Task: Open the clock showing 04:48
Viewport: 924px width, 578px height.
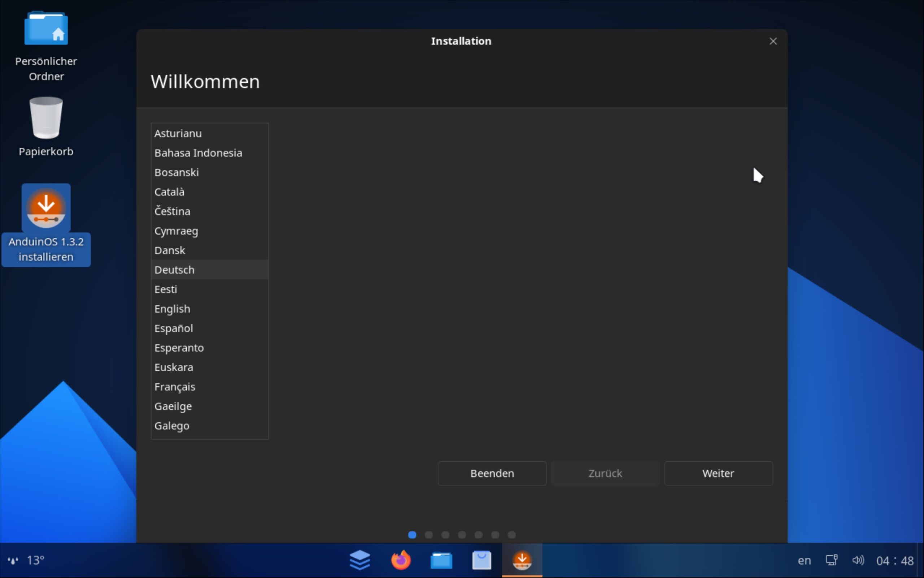Action: [x=895, y=560]
